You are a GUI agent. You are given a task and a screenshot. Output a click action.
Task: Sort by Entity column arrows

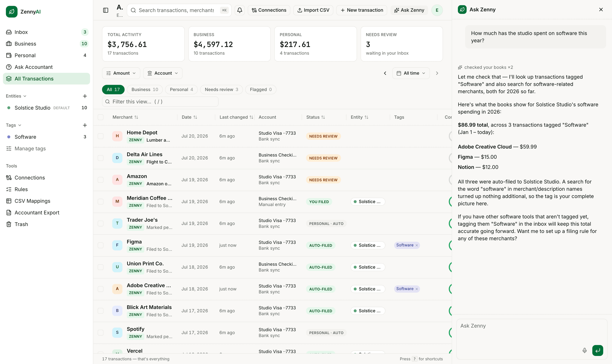(366, 117)
